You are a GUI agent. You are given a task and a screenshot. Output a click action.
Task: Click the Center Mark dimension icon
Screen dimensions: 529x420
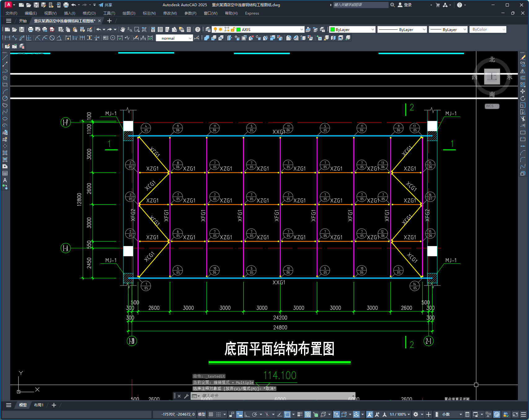[113, 38]
